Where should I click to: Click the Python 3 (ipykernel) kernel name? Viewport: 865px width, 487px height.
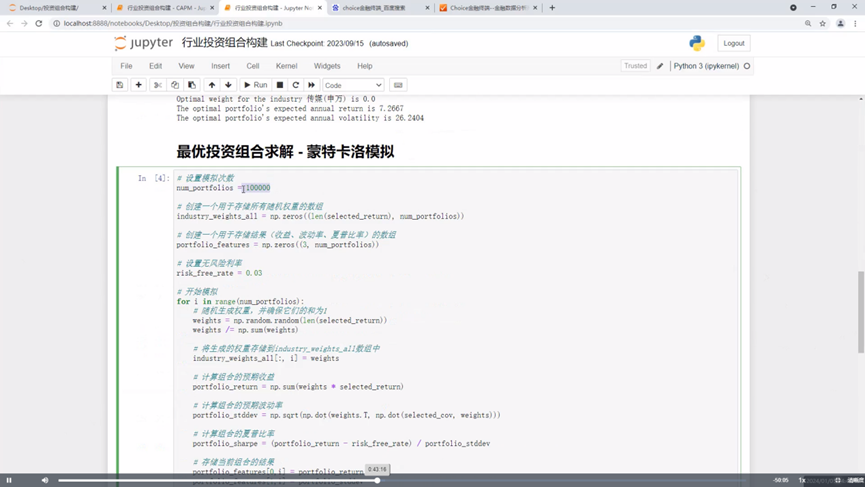(706, 66)
